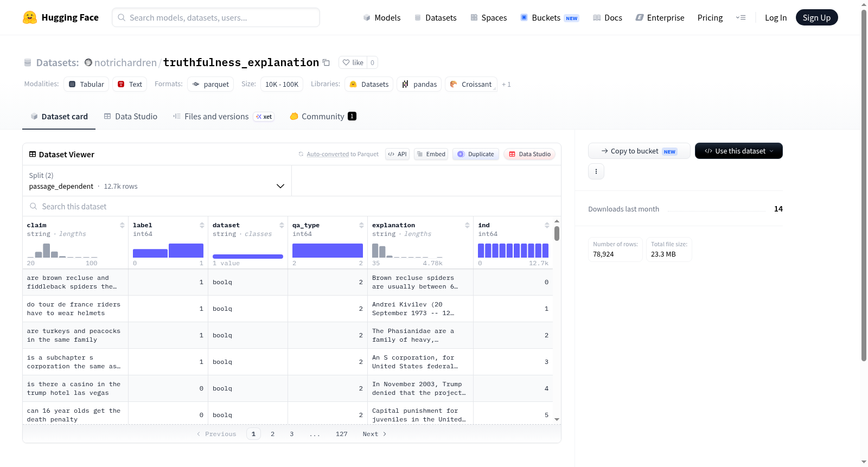
Task: Sort the label column with its sort icon
Action: [202, 225]
